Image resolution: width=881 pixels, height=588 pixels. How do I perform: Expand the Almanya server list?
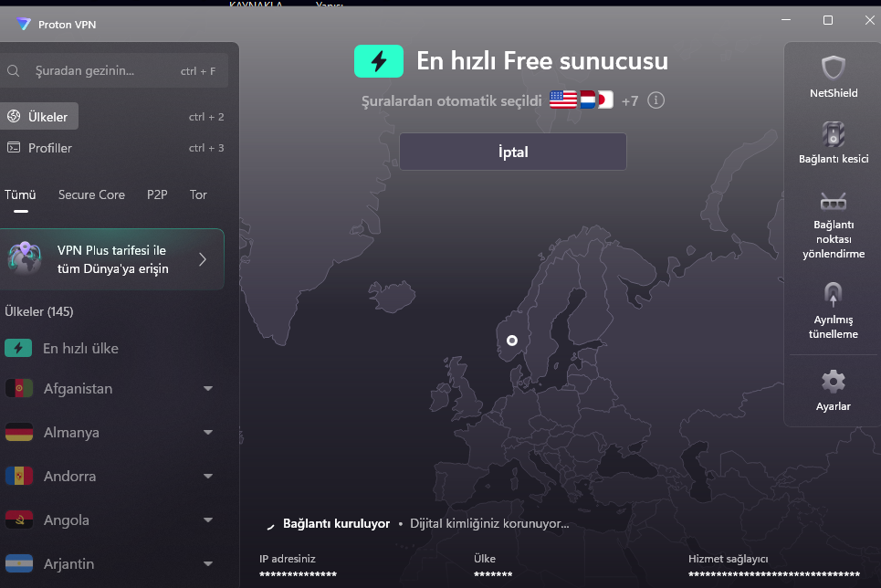(208, 432)
